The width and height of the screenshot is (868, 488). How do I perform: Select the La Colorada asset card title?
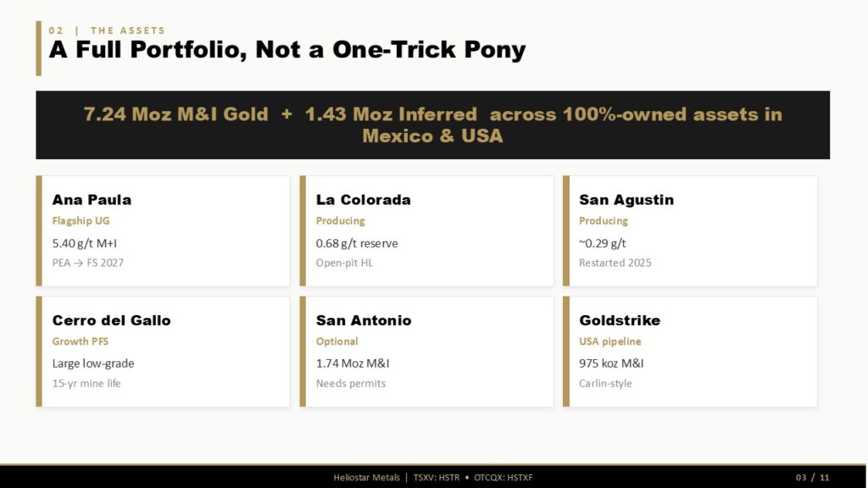pos(363,200)
